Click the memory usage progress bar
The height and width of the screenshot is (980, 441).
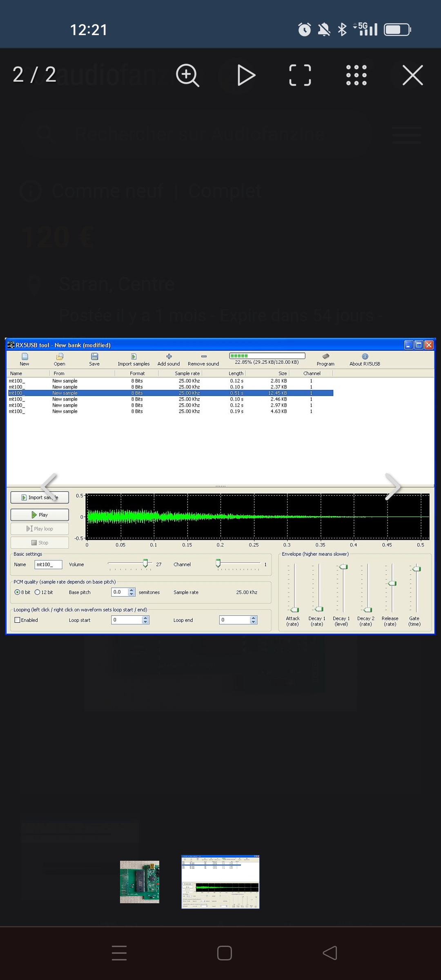(267, 356)
